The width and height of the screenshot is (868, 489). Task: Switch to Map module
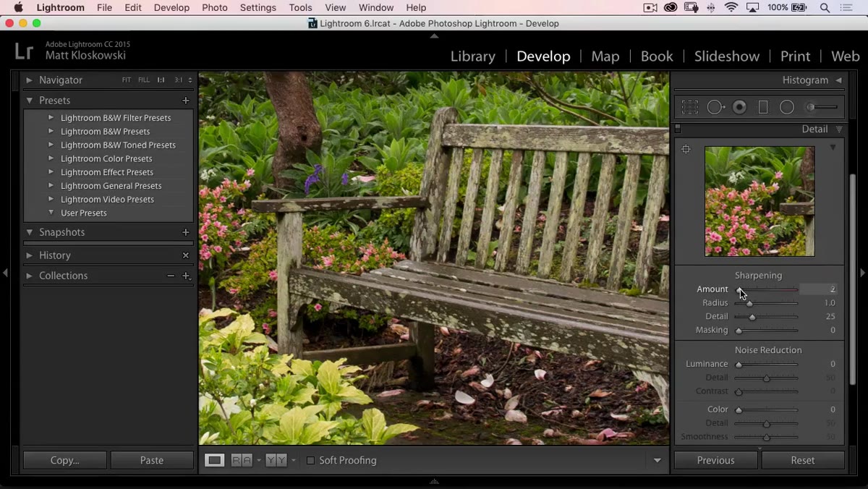[605, 56]
